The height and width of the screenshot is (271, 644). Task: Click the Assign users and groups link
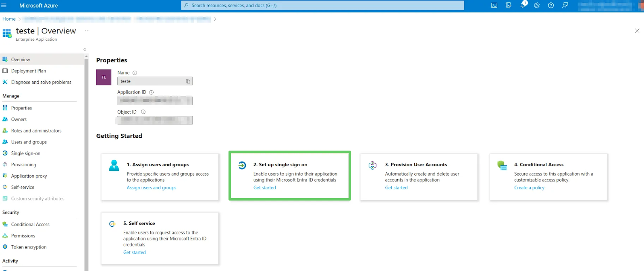coord(152,188)
